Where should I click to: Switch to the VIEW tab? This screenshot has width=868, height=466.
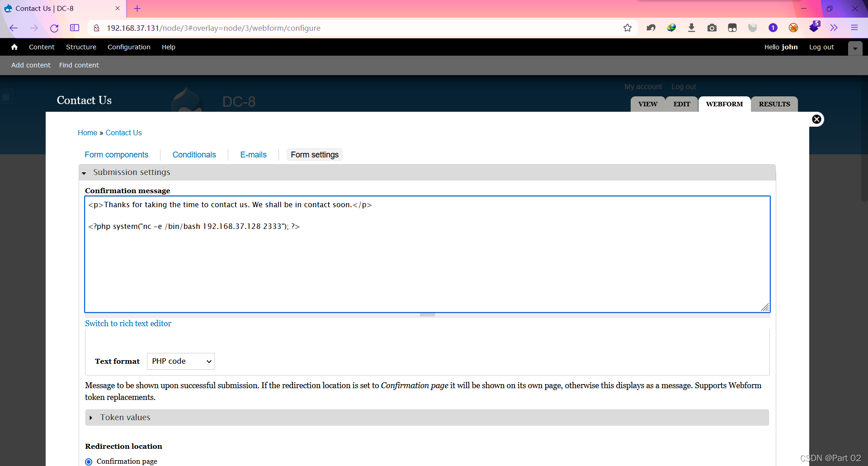[648, 104]
